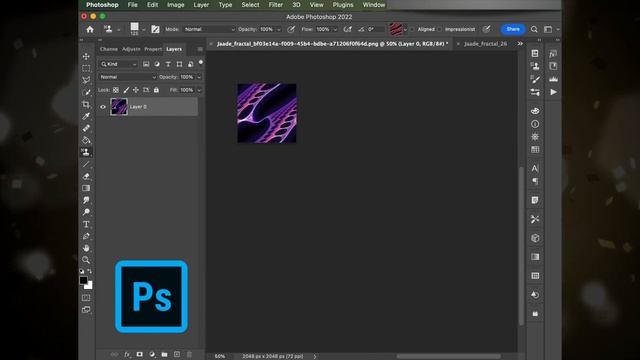Select the Horizontal Type tool
Image resolution: width=640 pixels, height=360 pixels.
pos(86,224)
